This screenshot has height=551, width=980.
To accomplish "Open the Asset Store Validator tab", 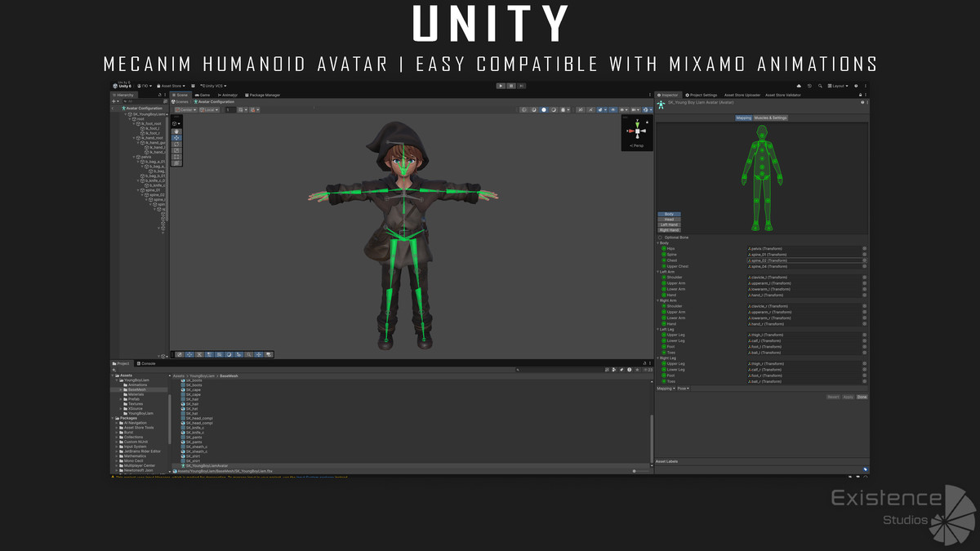I will [x=782, y=95].
